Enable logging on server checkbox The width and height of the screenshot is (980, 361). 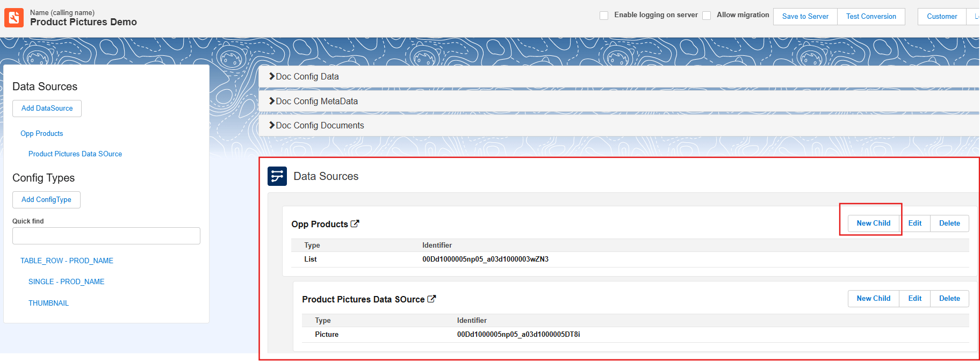(x=604, y=16)
